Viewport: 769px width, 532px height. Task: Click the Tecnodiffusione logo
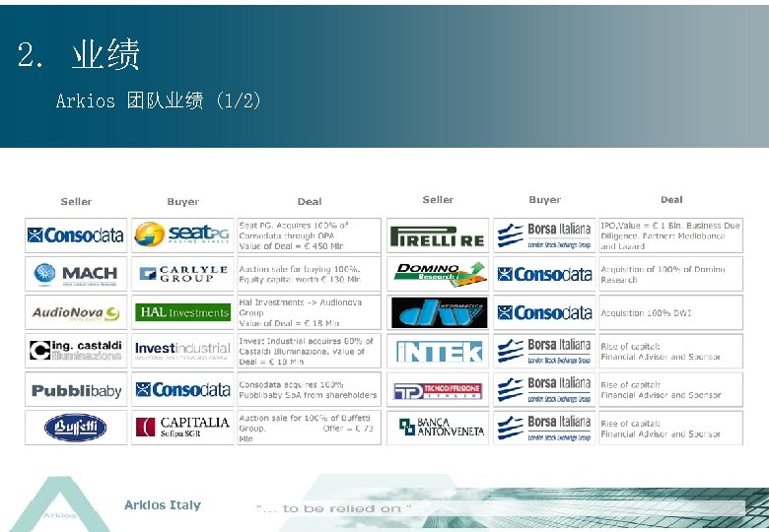pos(438,391)
